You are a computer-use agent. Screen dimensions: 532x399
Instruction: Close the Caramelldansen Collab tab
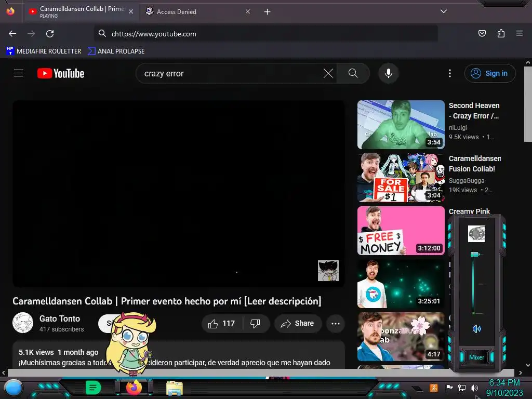point(131,11)
